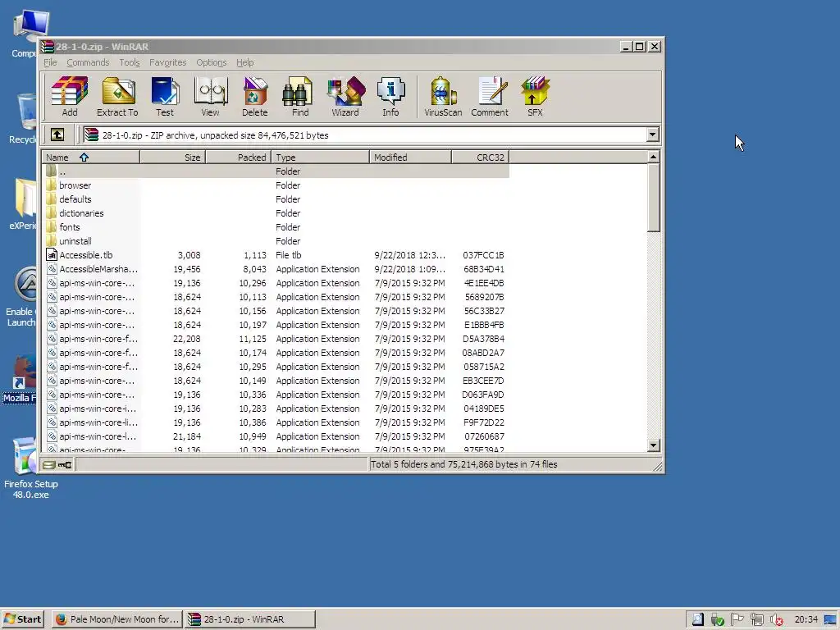
Task: Click the vertical scrollbar thumb
Action: (653, 198)
